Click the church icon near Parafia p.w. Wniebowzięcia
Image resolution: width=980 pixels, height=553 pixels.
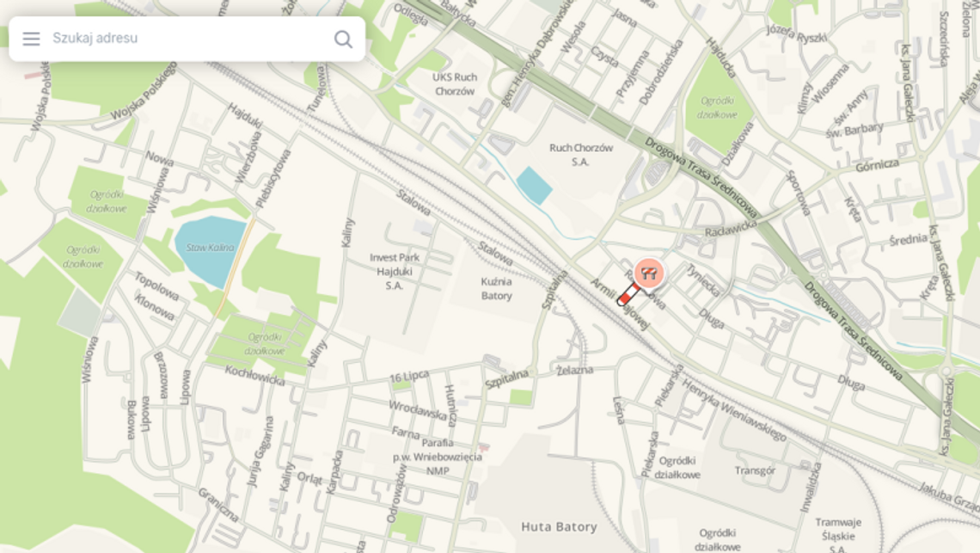[483, 447]
